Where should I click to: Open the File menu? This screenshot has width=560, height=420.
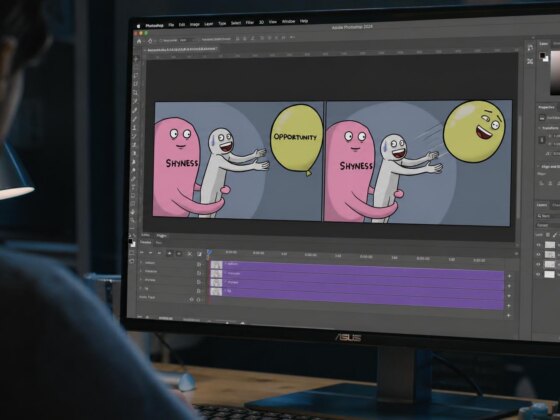tap(171, 25)
